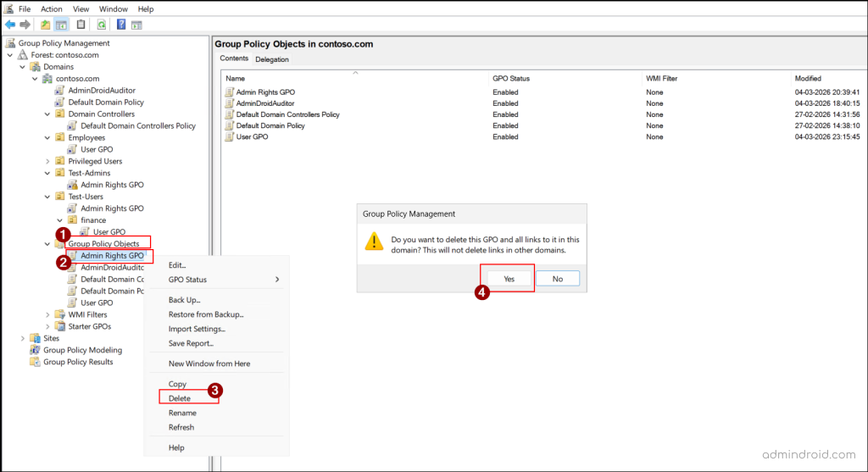Click the Sites node icon
868x472 pixels.
[35, 338]
